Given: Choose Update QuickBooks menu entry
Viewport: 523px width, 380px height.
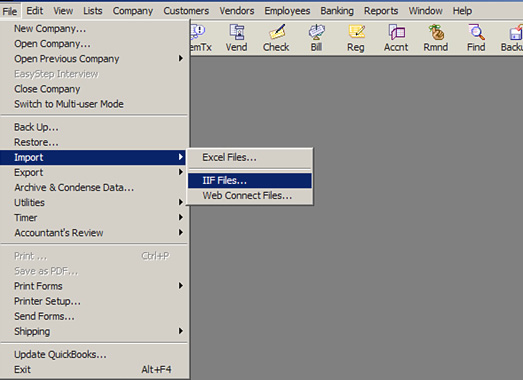Looking at the screenshot, I should 95,354.
